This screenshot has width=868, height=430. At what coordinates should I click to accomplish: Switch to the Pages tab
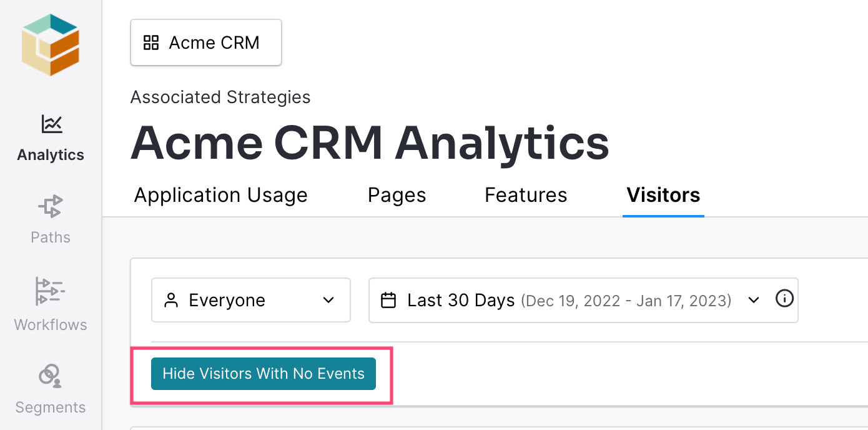click(x=397, y=195)
